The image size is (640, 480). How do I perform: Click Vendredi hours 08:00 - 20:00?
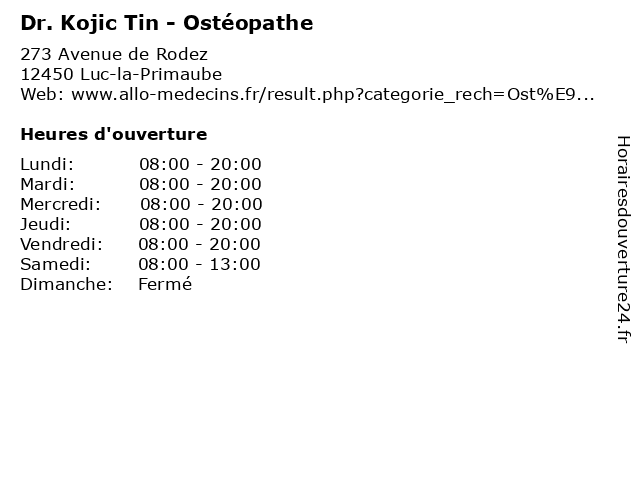coord(199,244)
